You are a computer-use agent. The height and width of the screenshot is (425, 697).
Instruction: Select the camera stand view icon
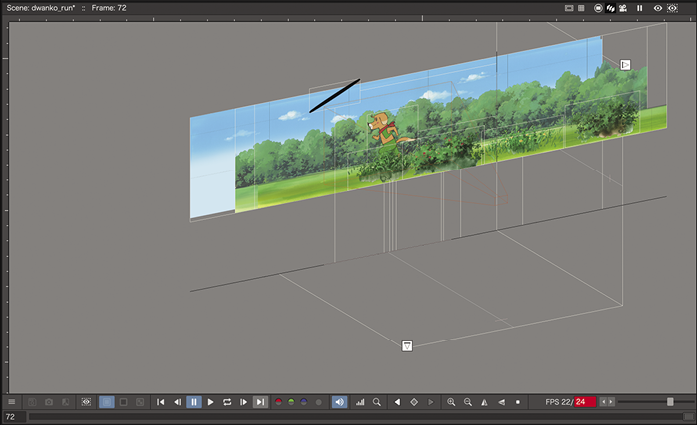pyautogui.click(x=598, y=8)
